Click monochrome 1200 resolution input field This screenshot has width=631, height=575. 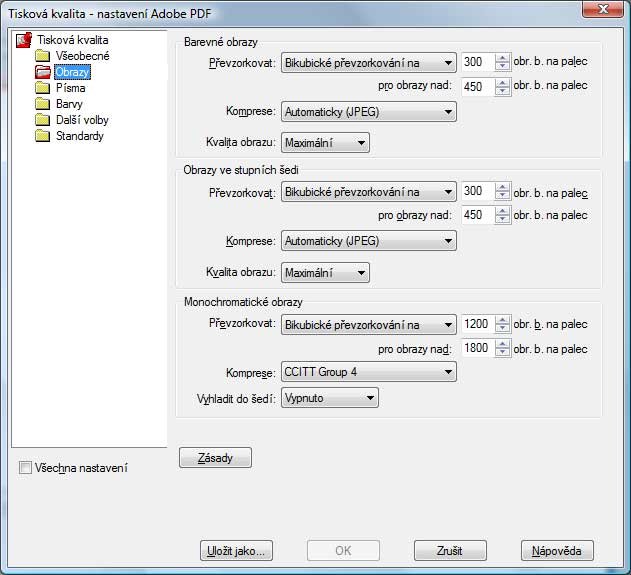(x=476, y=324)
